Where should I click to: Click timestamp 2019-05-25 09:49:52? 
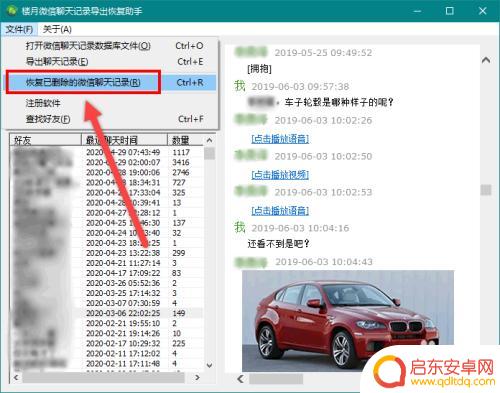pyautogui.click(x=323, y=53)
